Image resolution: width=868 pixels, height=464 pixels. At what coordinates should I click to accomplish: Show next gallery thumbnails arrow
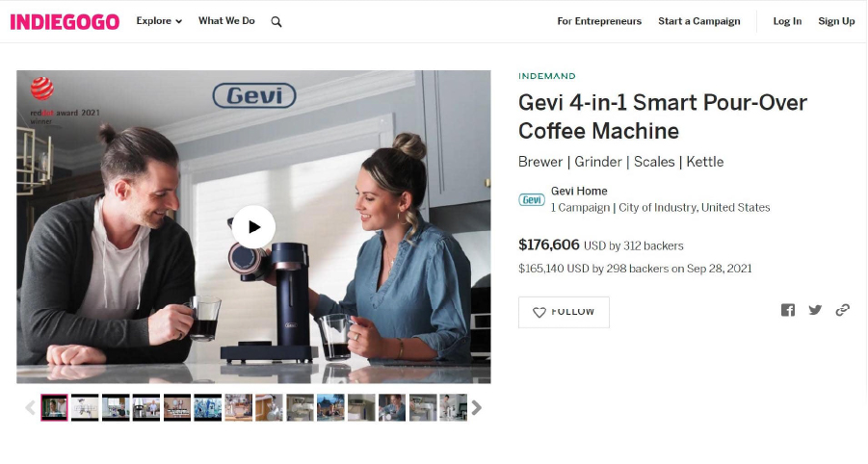tap(476, 408)
